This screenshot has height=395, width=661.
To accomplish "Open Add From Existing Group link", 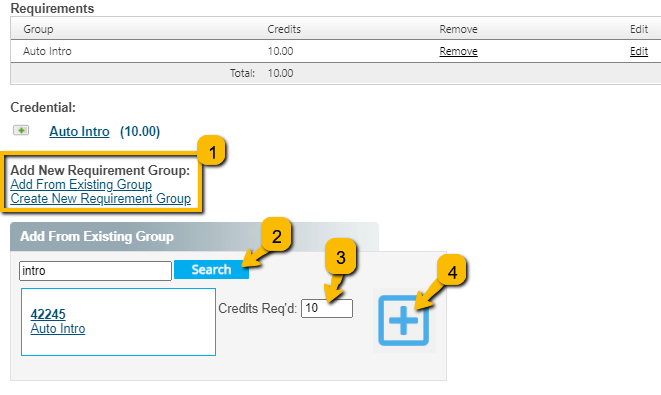I will (x=81, y=185).
